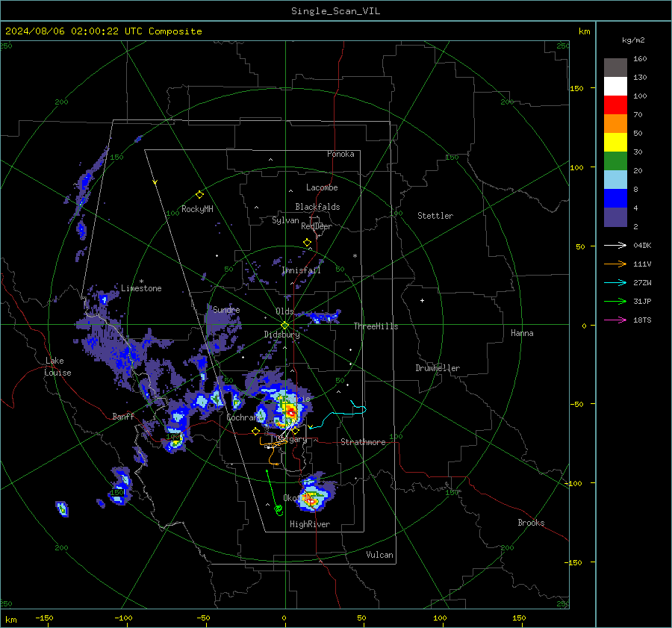
Task: Click the Drumheller label
Action: 438,368
